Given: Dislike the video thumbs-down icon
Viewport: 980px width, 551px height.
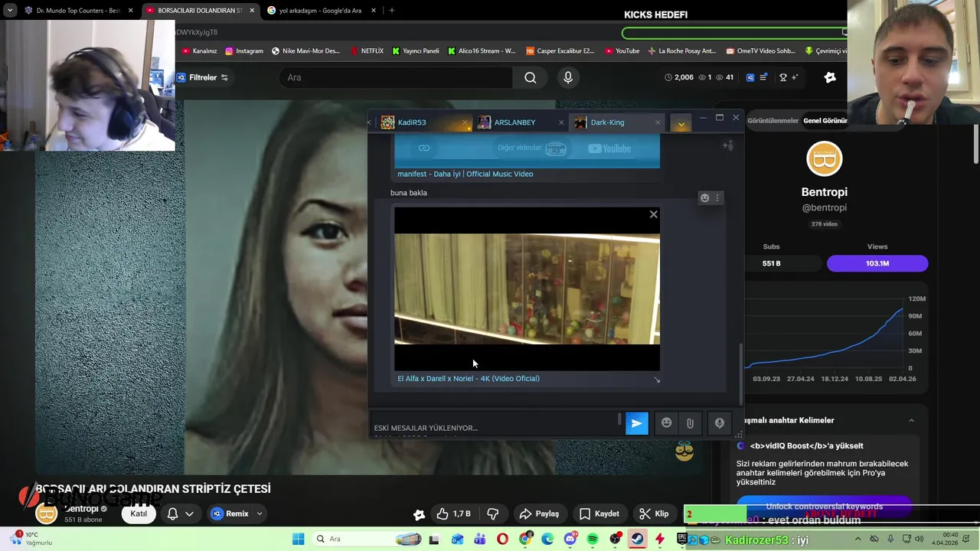Looking at the screenshot, I should (492, 514).
